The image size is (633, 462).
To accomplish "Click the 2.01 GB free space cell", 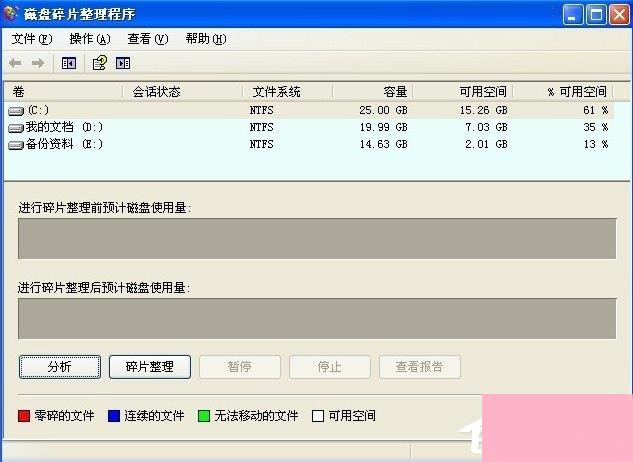I will 486,145.
